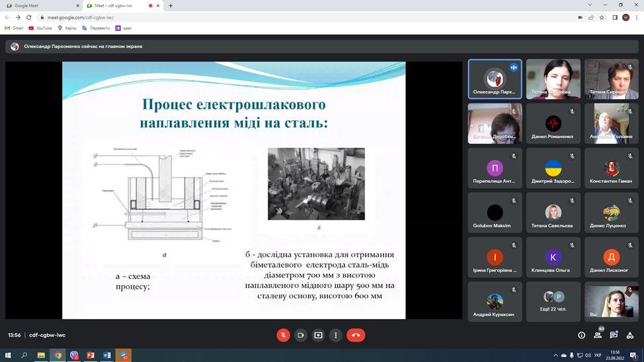
Task: Show the 'Ещё 22 чел.' remaining participants
Action: (x=553, y=302)
